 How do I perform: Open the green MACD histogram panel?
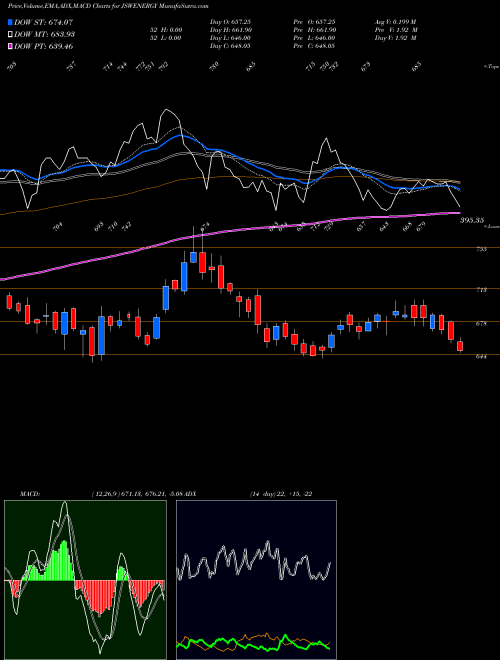click(x=85, y=580)
